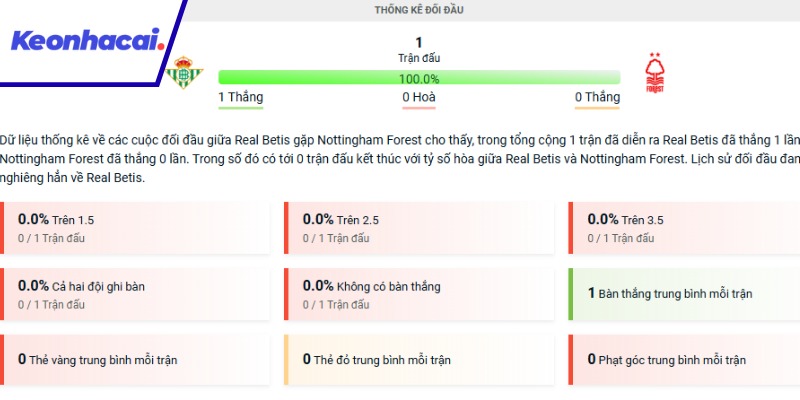Click the '0 Thắng' away wins label
Screen dimensions: 800x400
(x=597, y=97)
